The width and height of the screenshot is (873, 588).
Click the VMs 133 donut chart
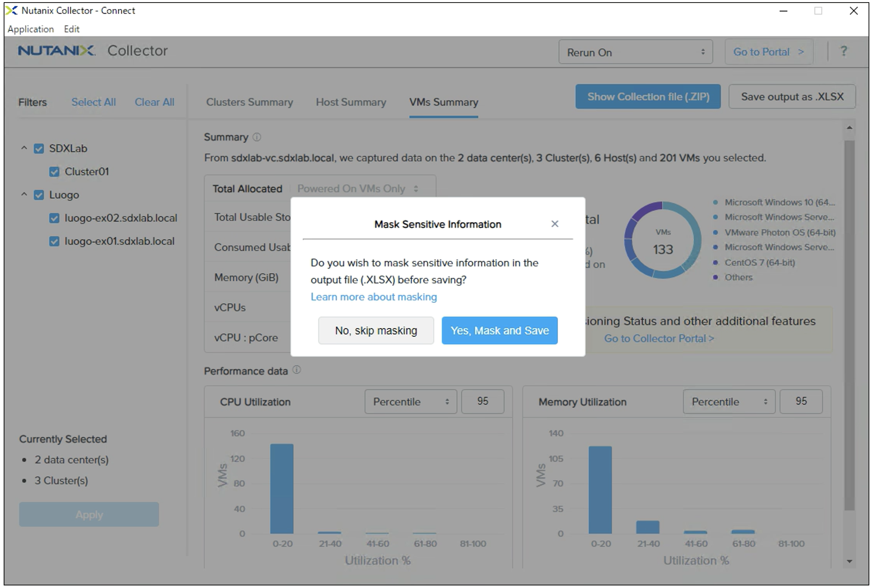663,240
